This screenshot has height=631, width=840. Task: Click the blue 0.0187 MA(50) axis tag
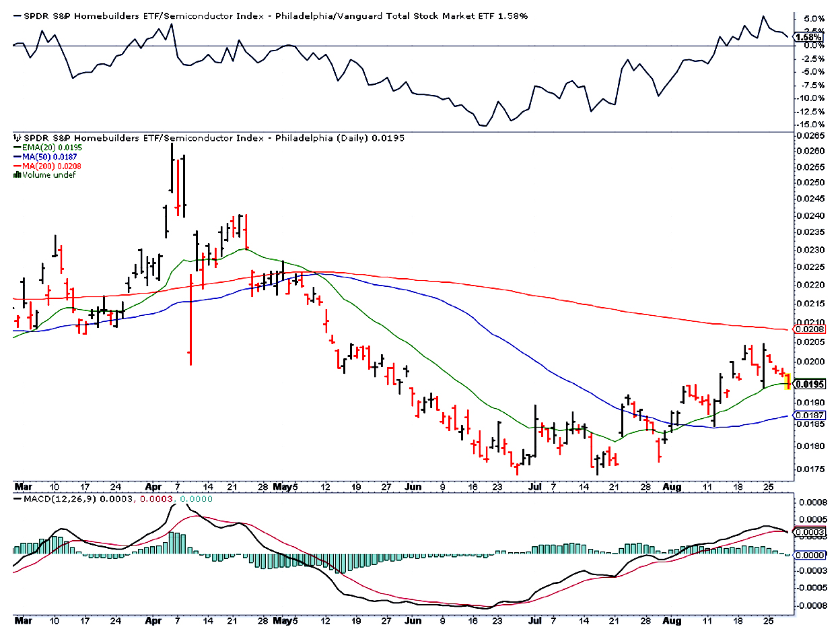[x=809, y=416]
